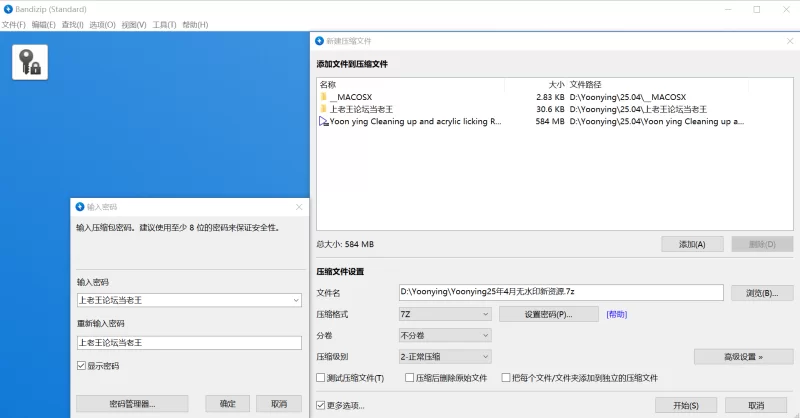Enable 测试压缩文件(T) checkbox

pos(321,379)
